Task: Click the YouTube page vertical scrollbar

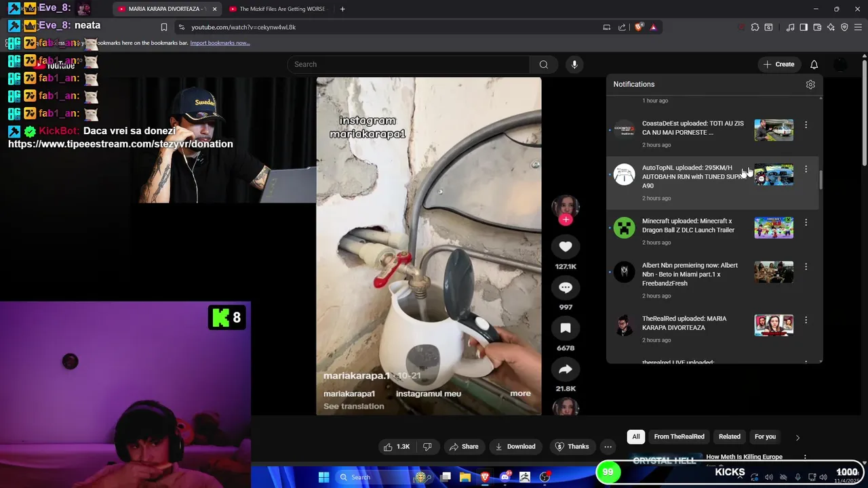Action: (864, 112)
